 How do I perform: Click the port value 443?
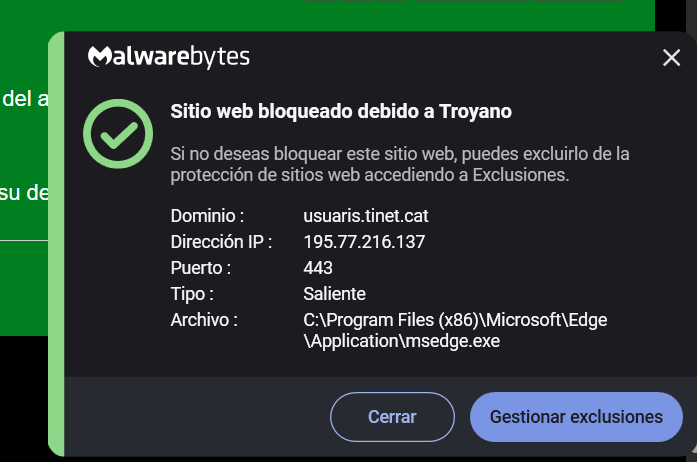click(318, 268)
